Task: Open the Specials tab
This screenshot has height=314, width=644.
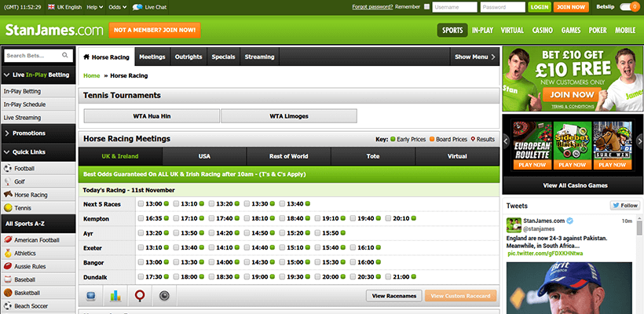Action: point(223,57)
